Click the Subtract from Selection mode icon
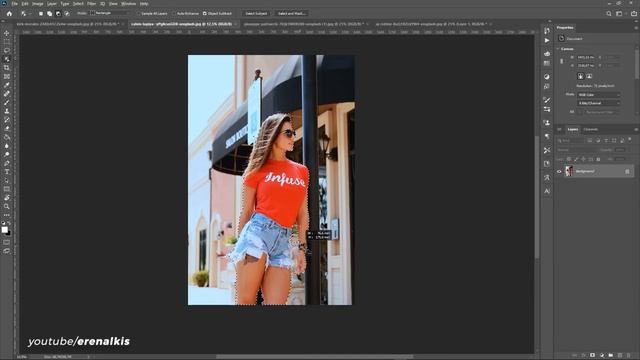The width and height of the screenshot is (640, 360). [58, 13]
